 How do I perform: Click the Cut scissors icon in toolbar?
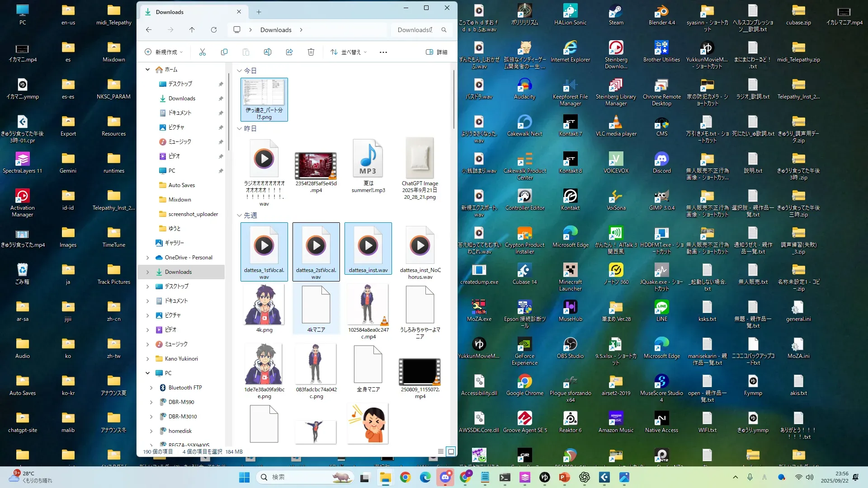pos(202,52)
